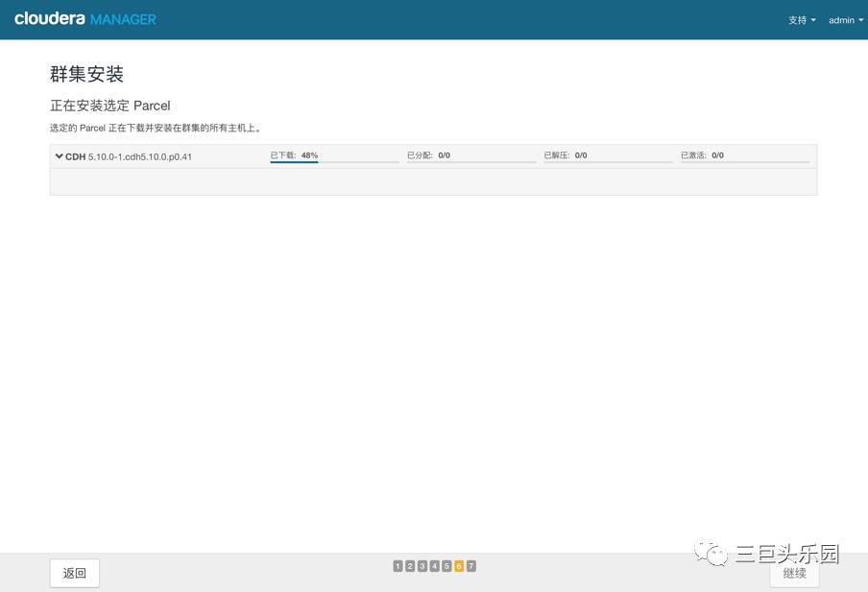This screenshot has height=592, width=868.
Task: Open the admin user menu
Action: (x=845, y=20)
